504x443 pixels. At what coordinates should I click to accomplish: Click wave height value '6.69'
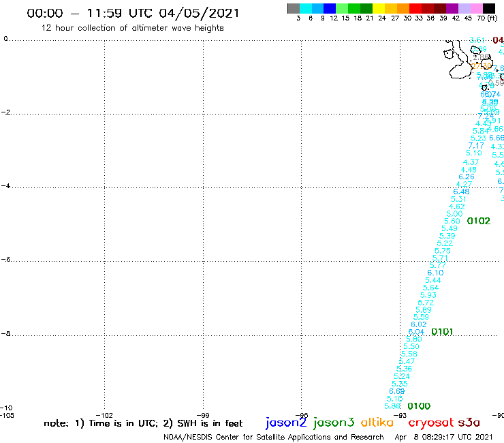coord(397,391)
